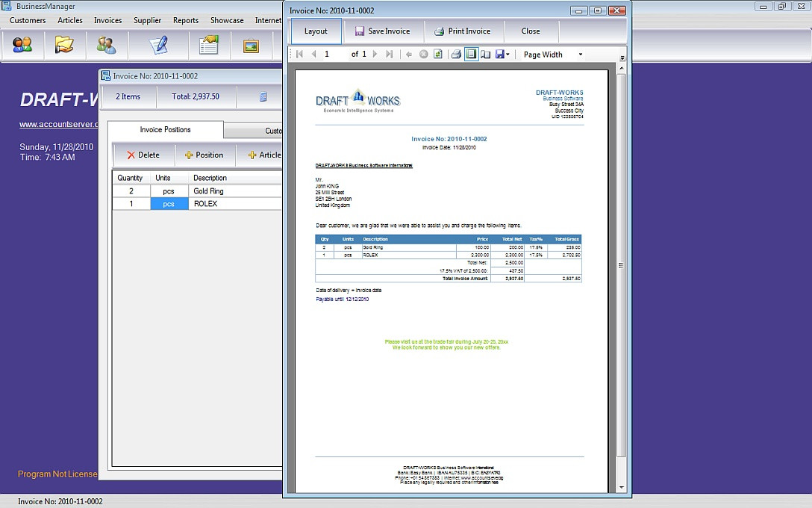Click the Close button in invoice preview
Image resolution: width=812 pixels, height=508 pixels.
tap(531, 31)
